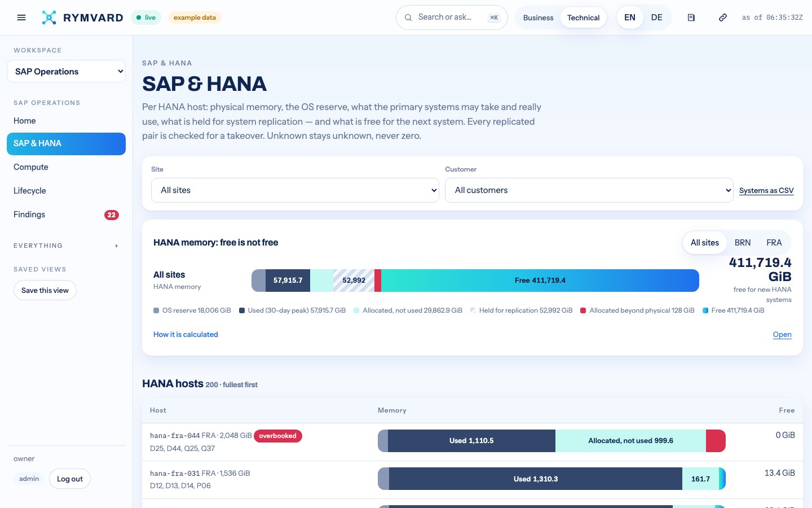Click the Save this view button
Viewport: 812px width, 508px height.
click(45, 290)
